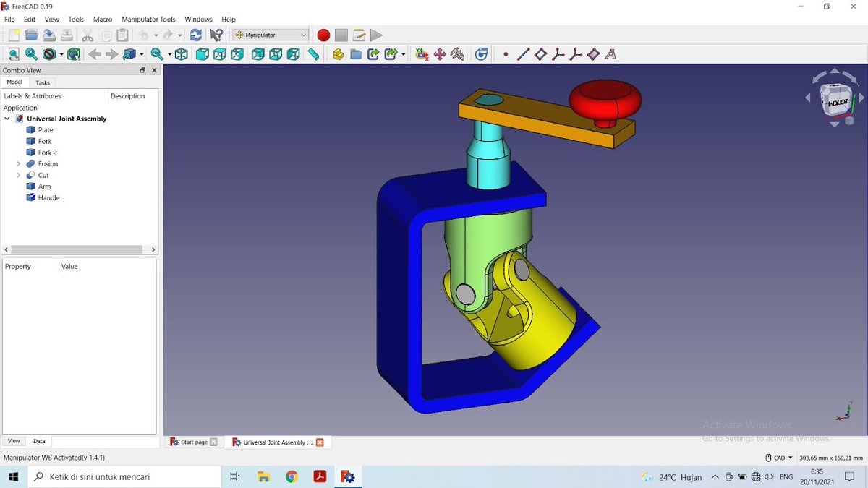This screenshot has height=488, width=868.
Task: Stop macro recording with the gray square
Action: tap(341, 35)
